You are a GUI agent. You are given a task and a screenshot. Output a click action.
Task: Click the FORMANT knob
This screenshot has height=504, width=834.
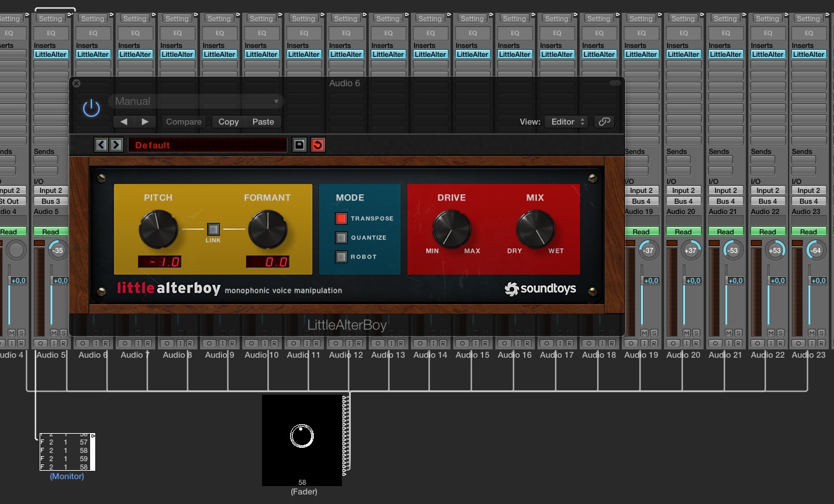point(267,229)
